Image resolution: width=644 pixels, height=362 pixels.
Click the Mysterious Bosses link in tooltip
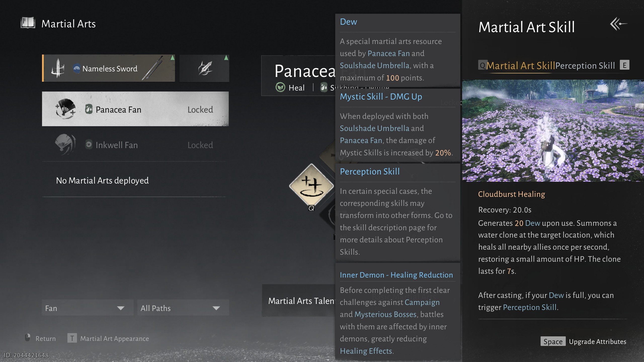tap(385, 314)
